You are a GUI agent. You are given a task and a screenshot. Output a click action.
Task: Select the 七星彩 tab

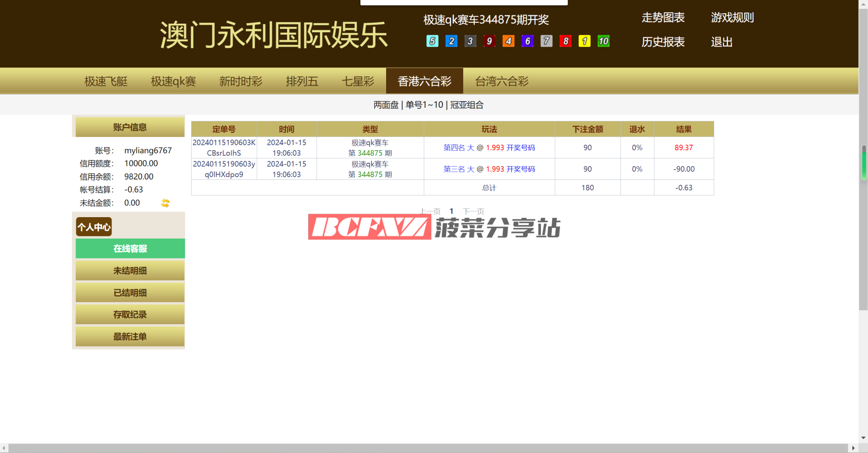[x=358, y=81]
